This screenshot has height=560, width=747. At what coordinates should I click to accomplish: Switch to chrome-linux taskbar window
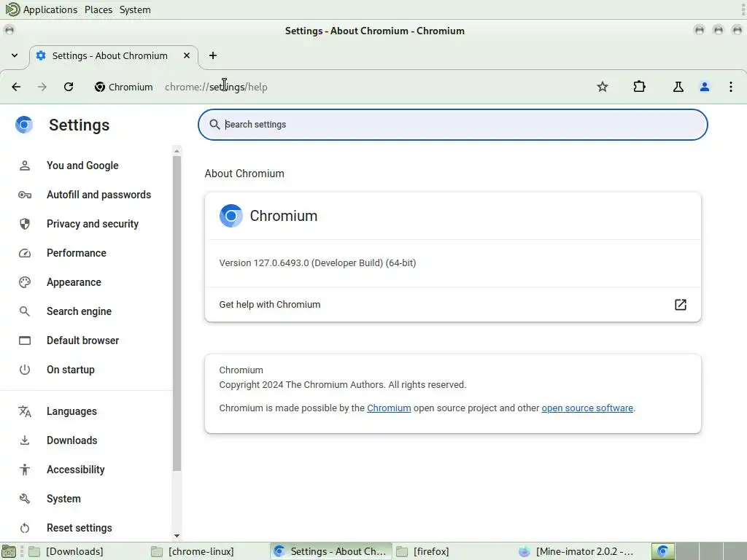[208, 551]
